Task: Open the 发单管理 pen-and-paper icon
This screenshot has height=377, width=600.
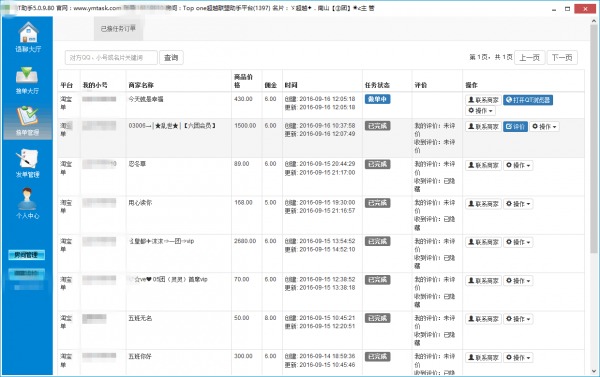Action: (27, 158)
